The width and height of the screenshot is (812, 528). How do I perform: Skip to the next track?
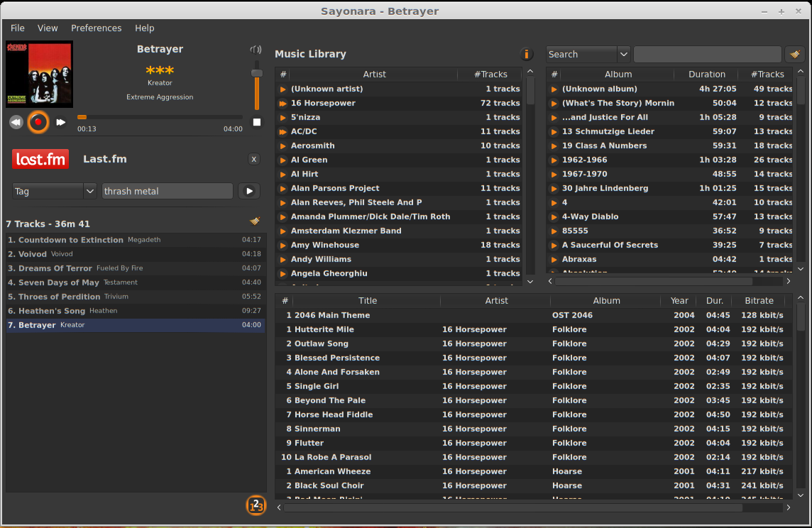pyautogui.click(x=60, y=122)
